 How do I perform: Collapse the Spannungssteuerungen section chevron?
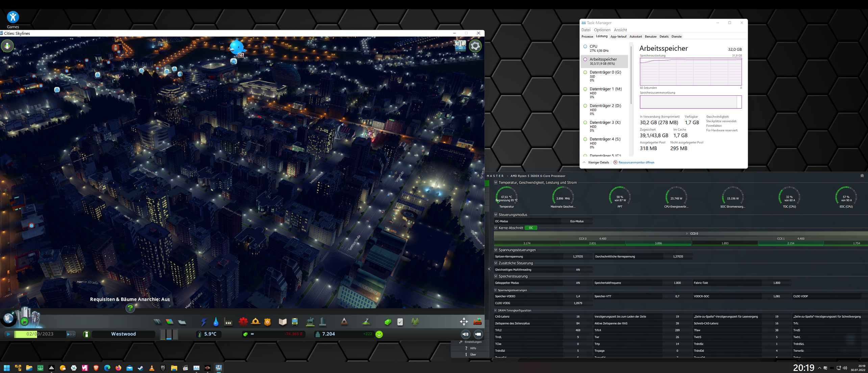tap(496, 250)
